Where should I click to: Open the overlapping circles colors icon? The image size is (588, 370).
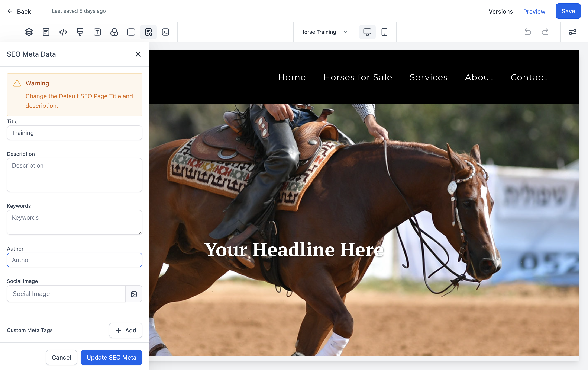click(114, 32)
